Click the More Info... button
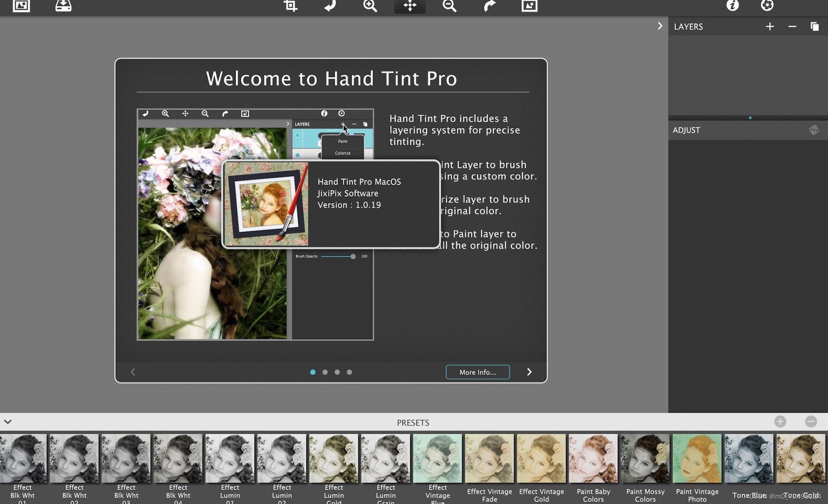Image resolution: width=828 pixels, height=504 pixels. (x=477, y=372)
